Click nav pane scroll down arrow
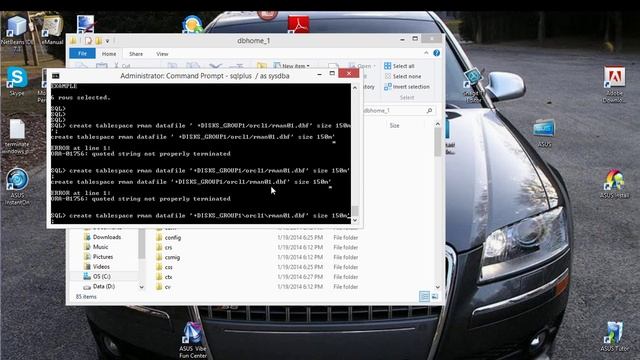The width and height of the screenshot is (640, 360). click(142, 287)
